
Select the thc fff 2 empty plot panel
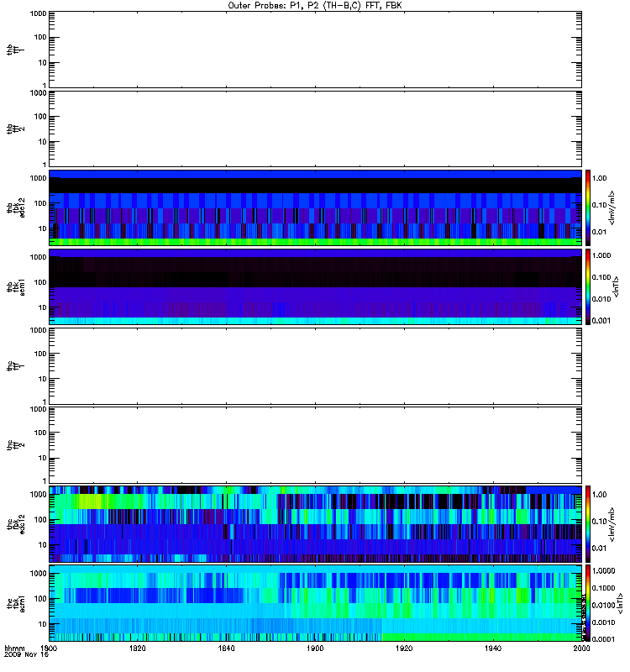click(315, 445)
